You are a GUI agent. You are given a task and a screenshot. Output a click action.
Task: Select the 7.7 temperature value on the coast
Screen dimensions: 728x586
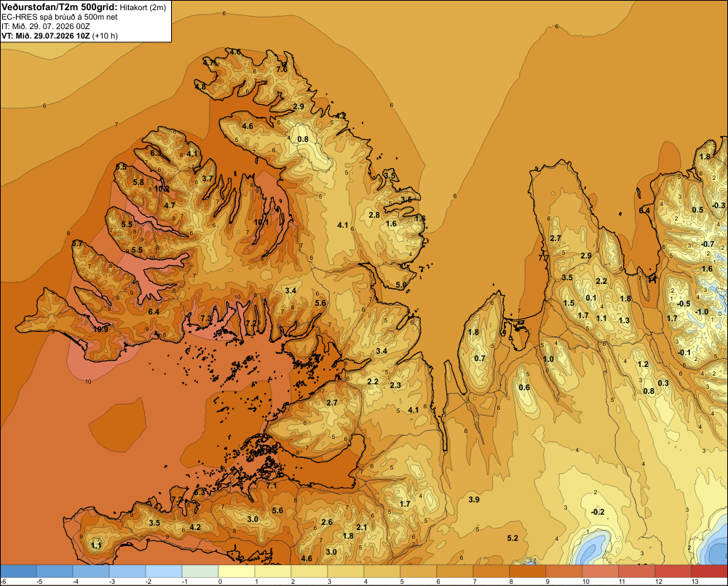tap(543, 257)
